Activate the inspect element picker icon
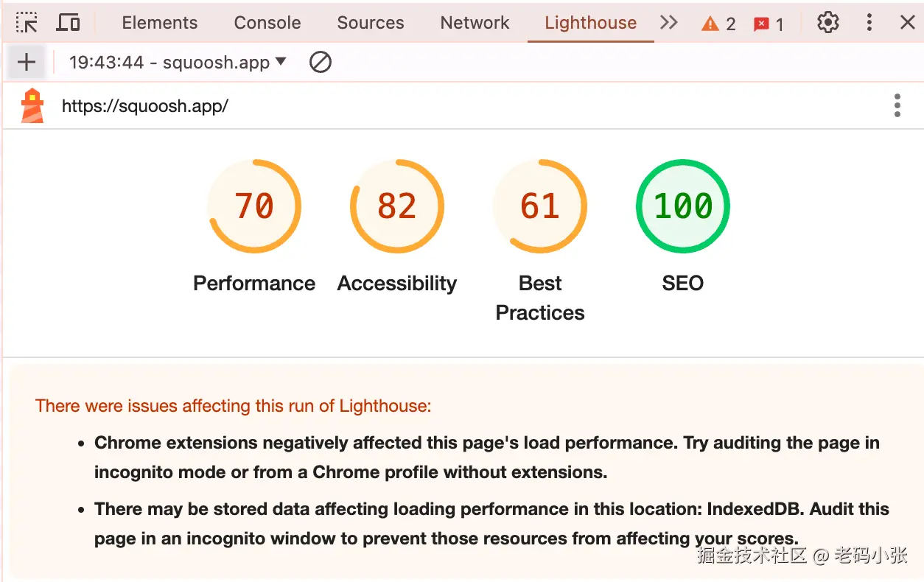Viewport: 924px width, 582px height. pos(27,23)
